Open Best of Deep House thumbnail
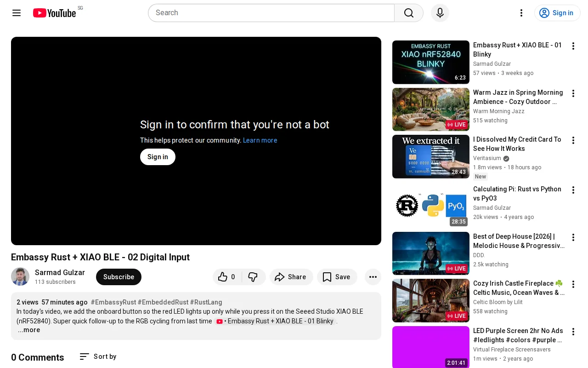The height and width of the screenshot is (368, 588). (431, 253)
